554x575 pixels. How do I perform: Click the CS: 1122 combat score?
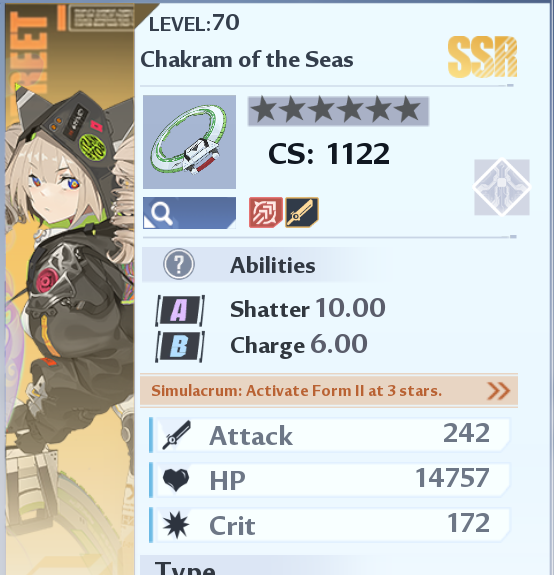coord(329,154)
